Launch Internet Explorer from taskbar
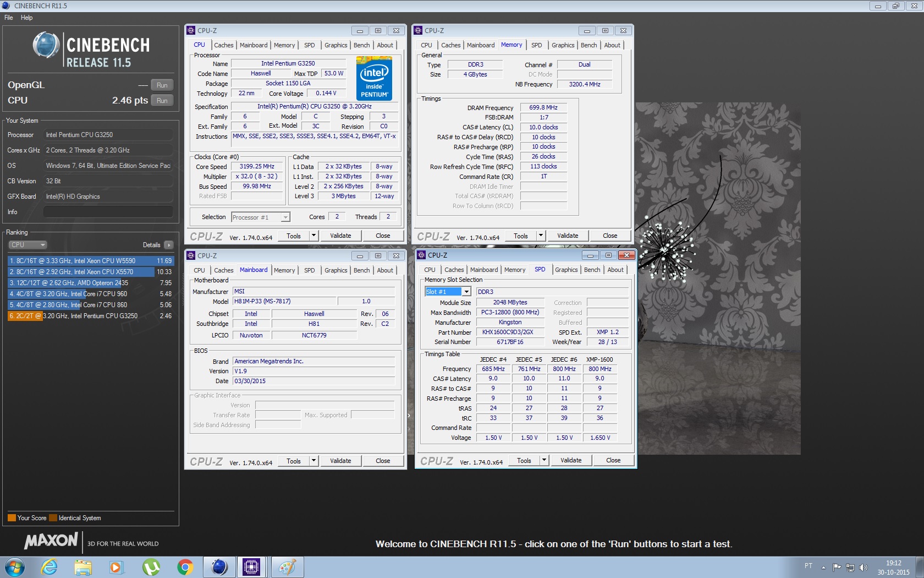The image size is (924, 578). 49,567
